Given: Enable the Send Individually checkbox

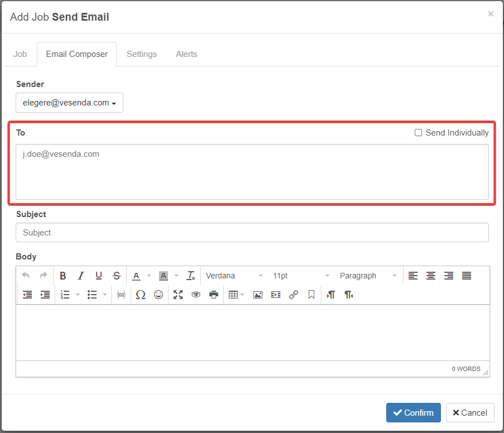Looking at the screenshot, I should coord(418,133).
